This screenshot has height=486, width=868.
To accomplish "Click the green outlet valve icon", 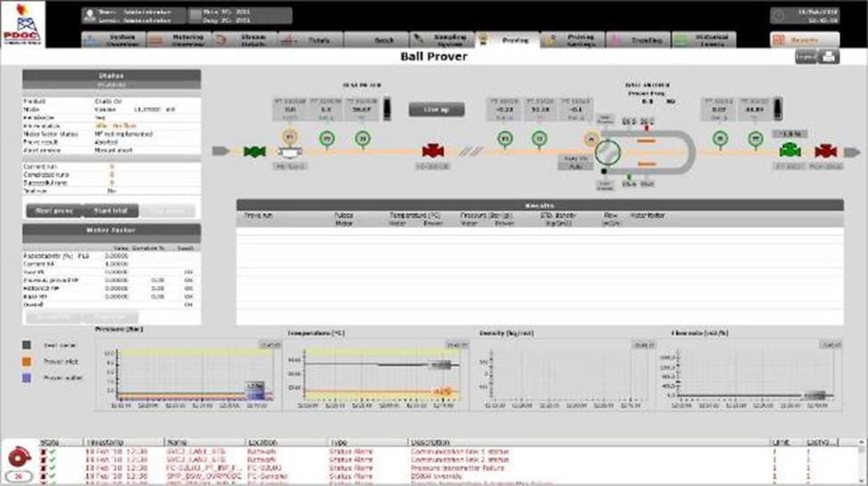I will coord(789,151).
